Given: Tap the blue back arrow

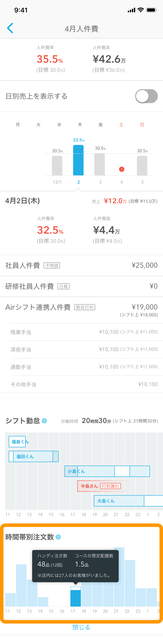Looking at the screenshot, I should 10,28.
